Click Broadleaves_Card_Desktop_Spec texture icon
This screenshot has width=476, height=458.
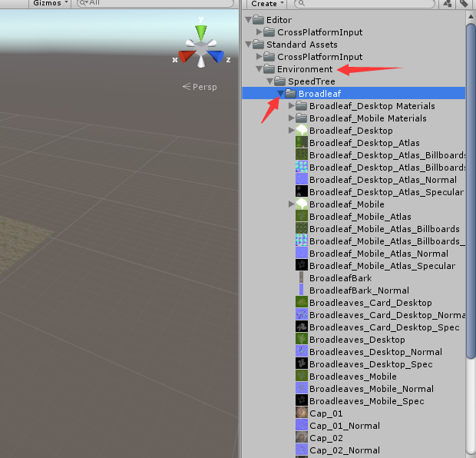(302, 327)
